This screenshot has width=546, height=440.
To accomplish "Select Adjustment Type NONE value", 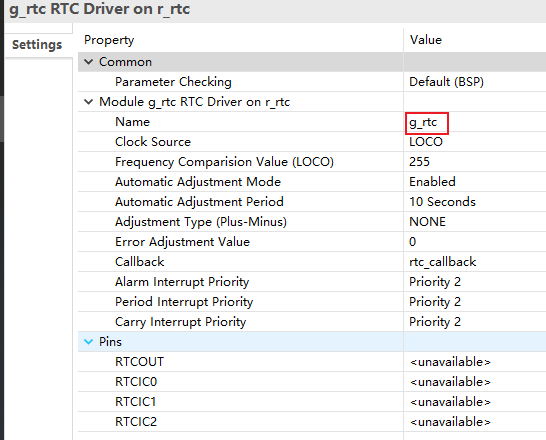I will [x=475, y=222].
